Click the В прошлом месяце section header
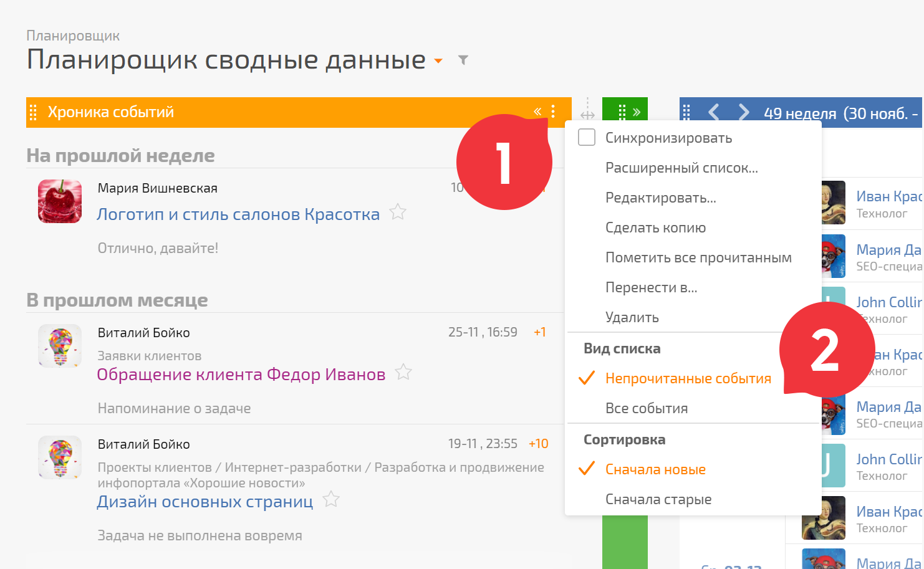924x569 pixels. coord(117,300)
